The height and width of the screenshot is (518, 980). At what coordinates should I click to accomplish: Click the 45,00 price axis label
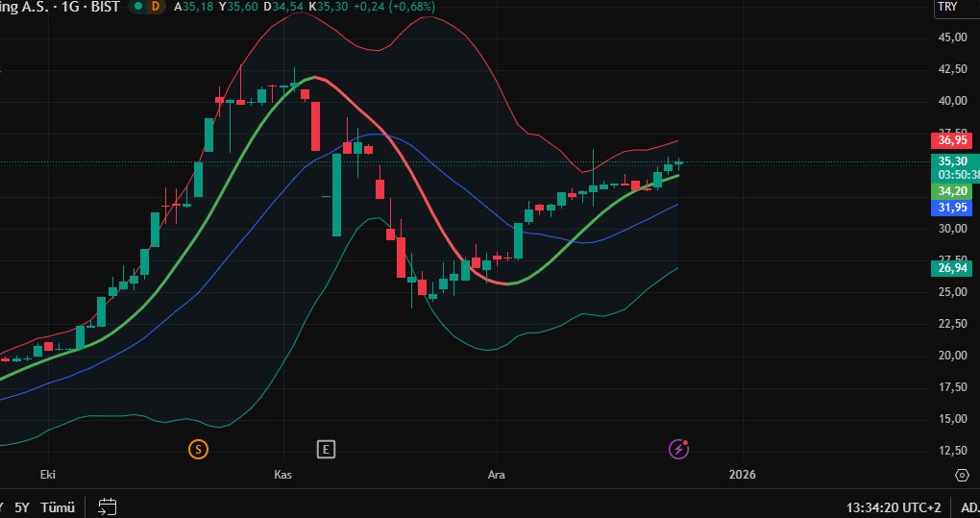pos(952,37)
